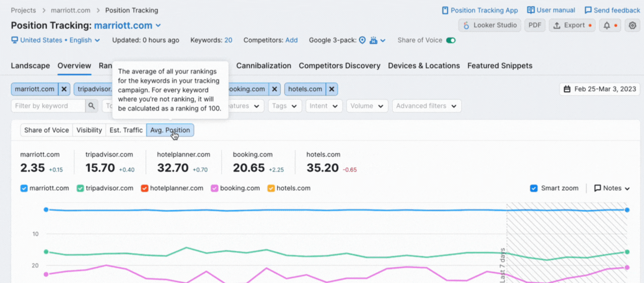Viewport: 644px width, 283px height.
Task: Click the blue marriott.com end point
Action: point(627,210)
